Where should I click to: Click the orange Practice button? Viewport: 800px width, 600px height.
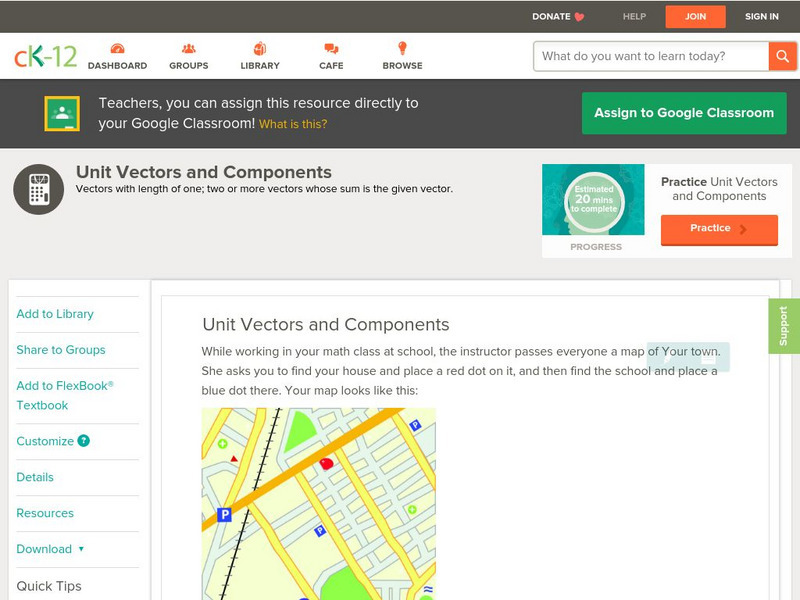[719, 229]
